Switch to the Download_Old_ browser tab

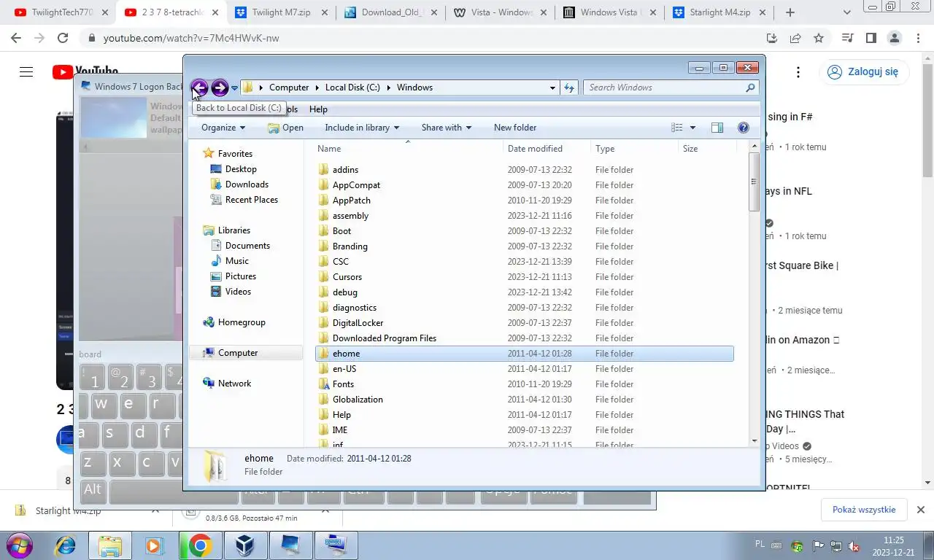pos(391,12)
